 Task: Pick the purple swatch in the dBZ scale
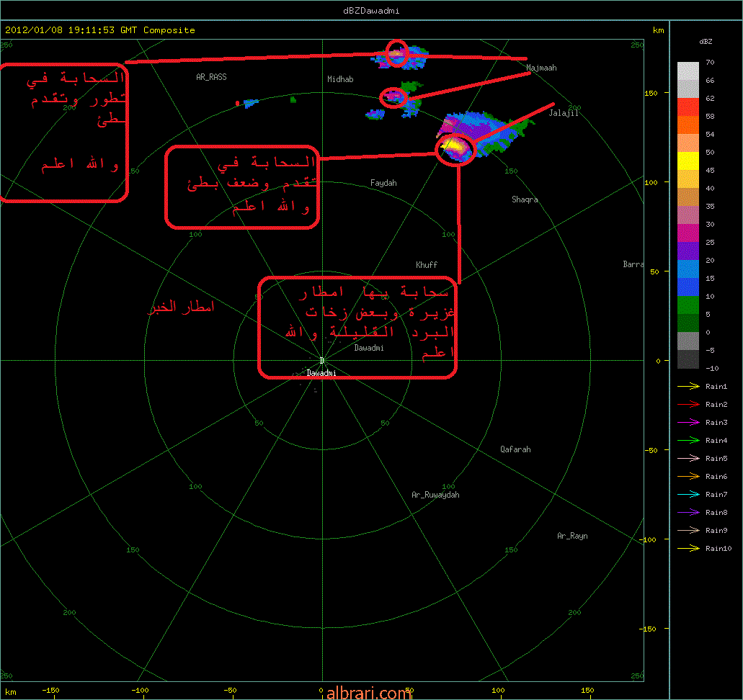tap(688, 251)
